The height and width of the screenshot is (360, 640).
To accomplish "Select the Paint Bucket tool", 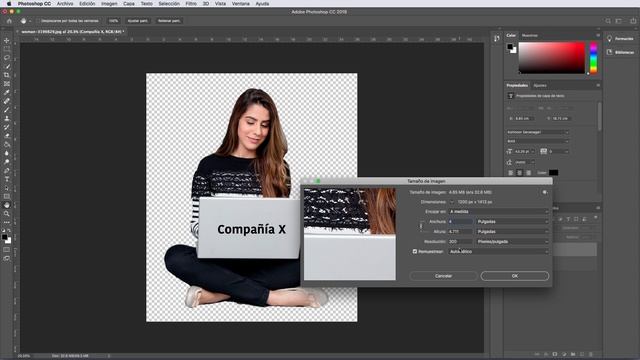I will point(7,144).
